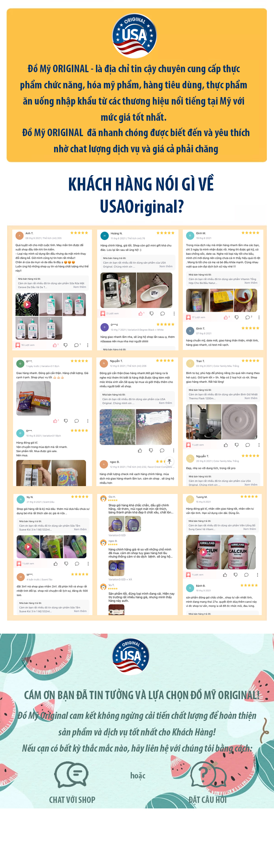This screenshot has width=274, height=868.
Task: Open the bounce dryer sheets photo
Action: click(x=34, y=398)
